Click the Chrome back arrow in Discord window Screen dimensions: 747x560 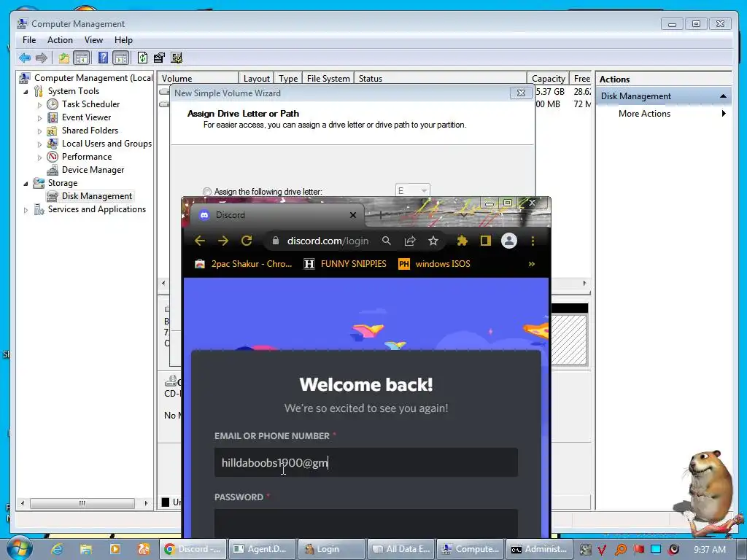tap(200, 241)
